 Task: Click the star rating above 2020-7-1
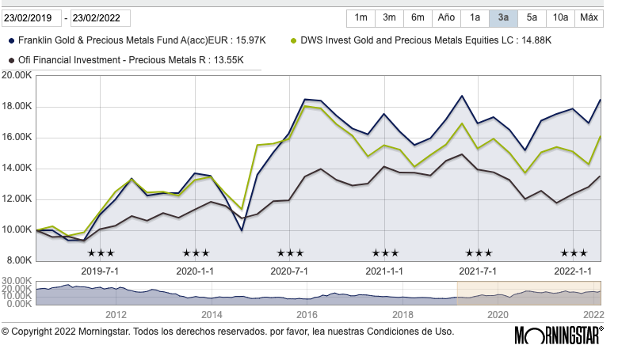pos(290,253)
